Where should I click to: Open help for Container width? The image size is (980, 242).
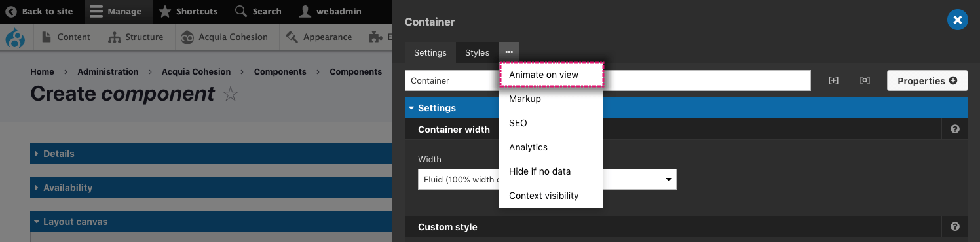coord(955,130)
